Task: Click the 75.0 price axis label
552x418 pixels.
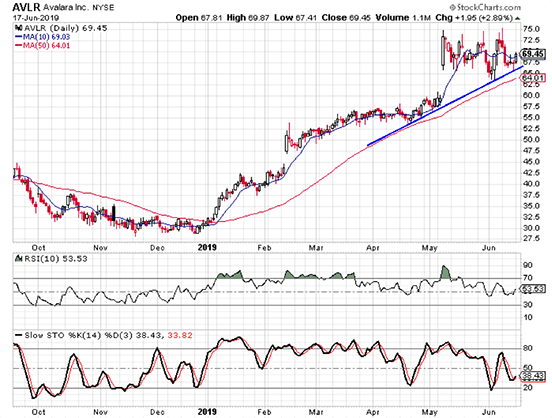Action: (532, 29)
